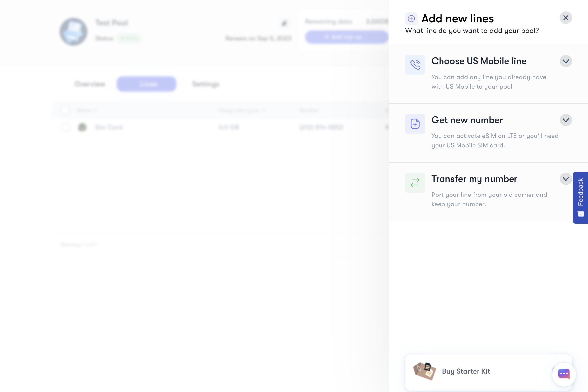588x392 pixels.
Task: Switch to the Settings tab
Action: [x=206, y=84]
